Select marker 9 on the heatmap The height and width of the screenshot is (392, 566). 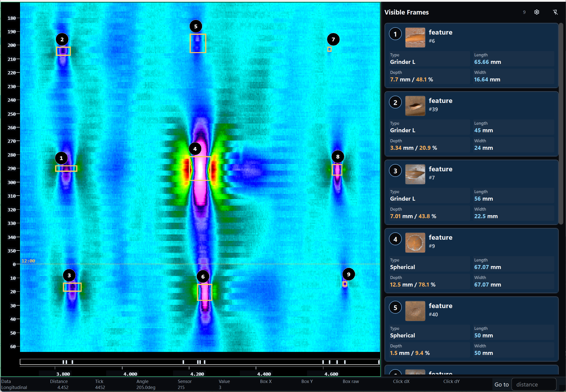click(x=349, y=274)
